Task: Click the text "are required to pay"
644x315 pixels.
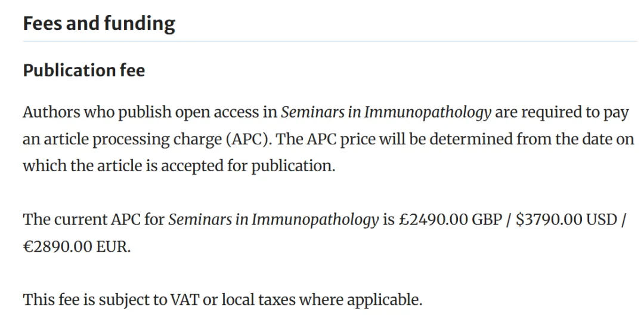Action: click(562, 113)
